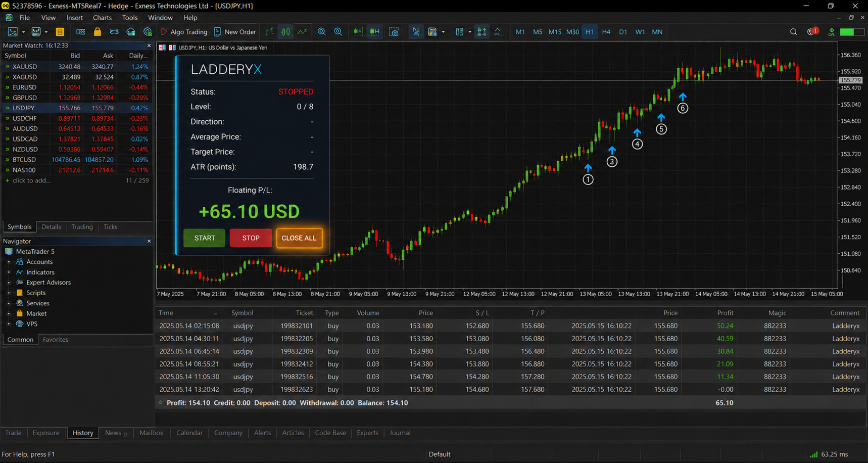Toggle Algo Trading on or off
868x463 pixels.
(184, 32)
